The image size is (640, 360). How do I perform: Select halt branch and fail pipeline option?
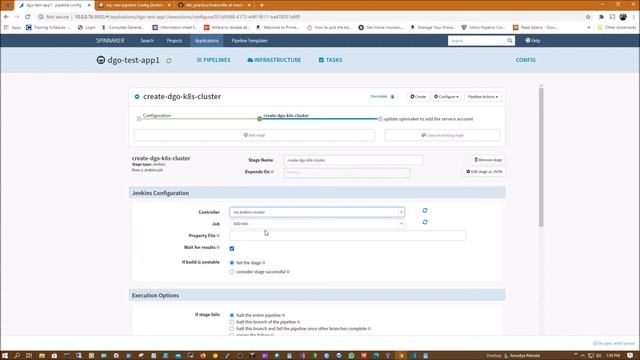click(232, 329)
